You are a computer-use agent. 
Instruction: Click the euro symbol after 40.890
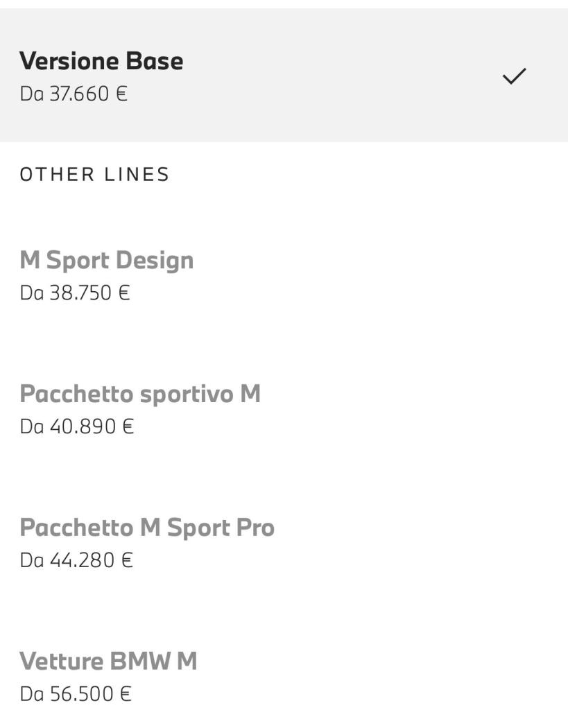(x=128, y=426)
